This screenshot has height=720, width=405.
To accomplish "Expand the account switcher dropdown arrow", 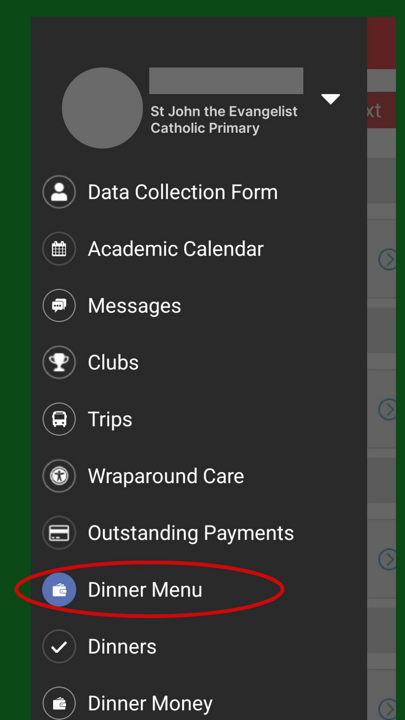I will point(330,99).
